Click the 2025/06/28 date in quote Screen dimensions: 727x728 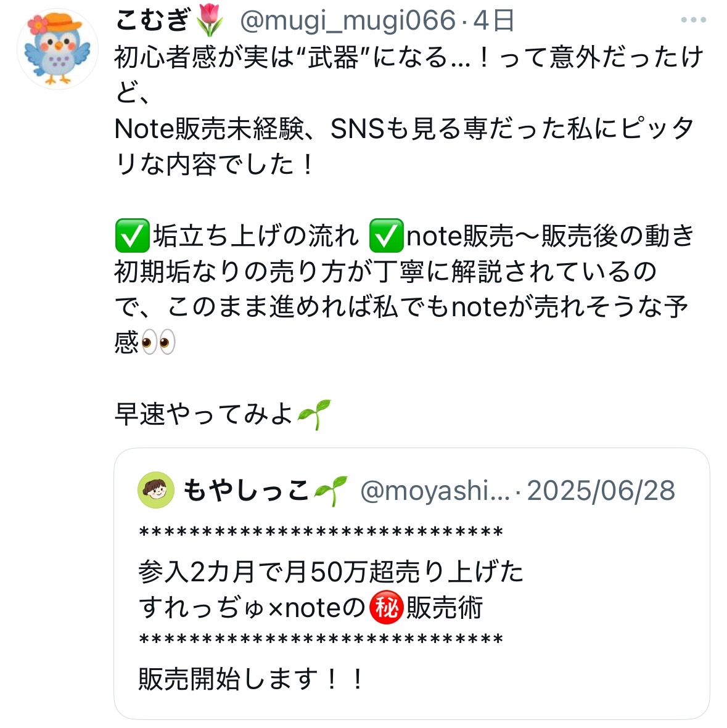coord(601,491)
